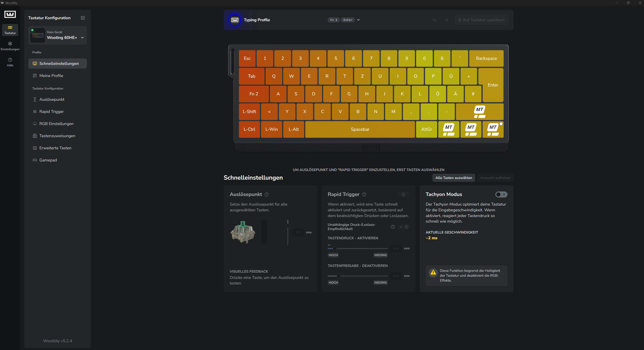Enable the Tachyon Modus toggle
This screenshot has width=644, height=350.
tap(501, 194)
